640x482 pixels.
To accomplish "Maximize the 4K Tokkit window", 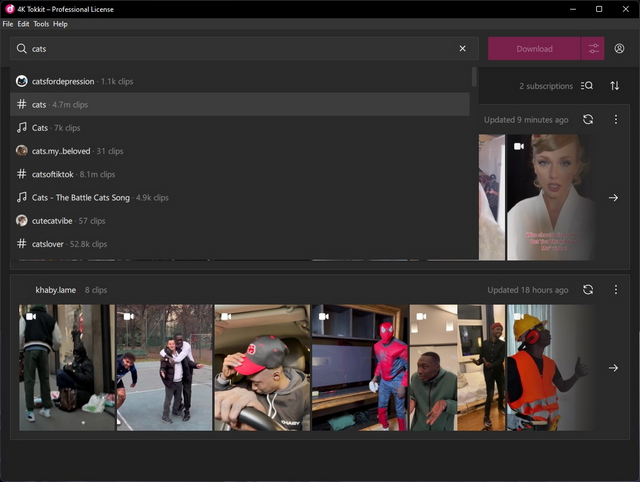I will (599, 9).
